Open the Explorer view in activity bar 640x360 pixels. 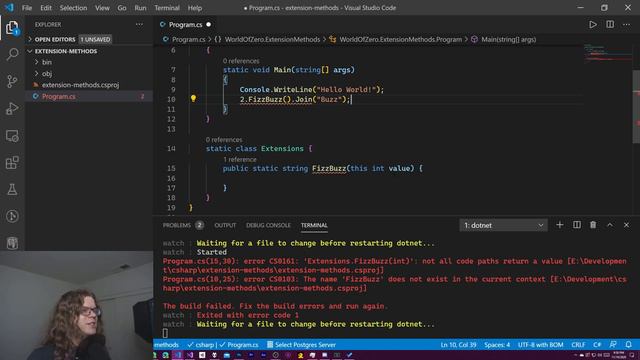(12, 28)
